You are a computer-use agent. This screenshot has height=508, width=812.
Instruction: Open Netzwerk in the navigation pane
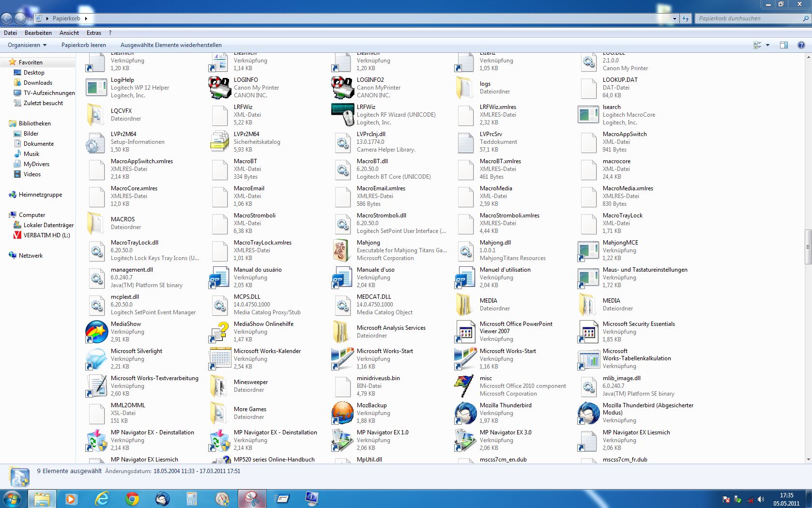tap(31, 256)
